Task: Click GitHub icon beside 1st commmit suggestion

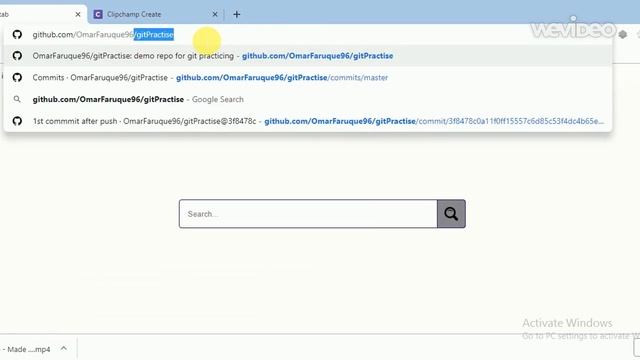Action: point(17,121)
